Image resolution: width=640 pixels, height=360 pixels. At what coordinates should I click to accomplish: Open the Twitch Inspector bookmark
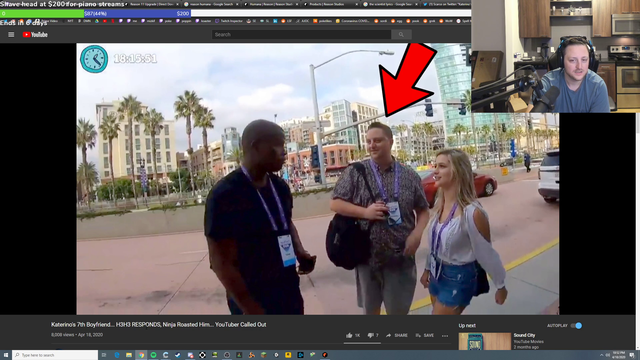pyautogui.click(x=229, y=21)
